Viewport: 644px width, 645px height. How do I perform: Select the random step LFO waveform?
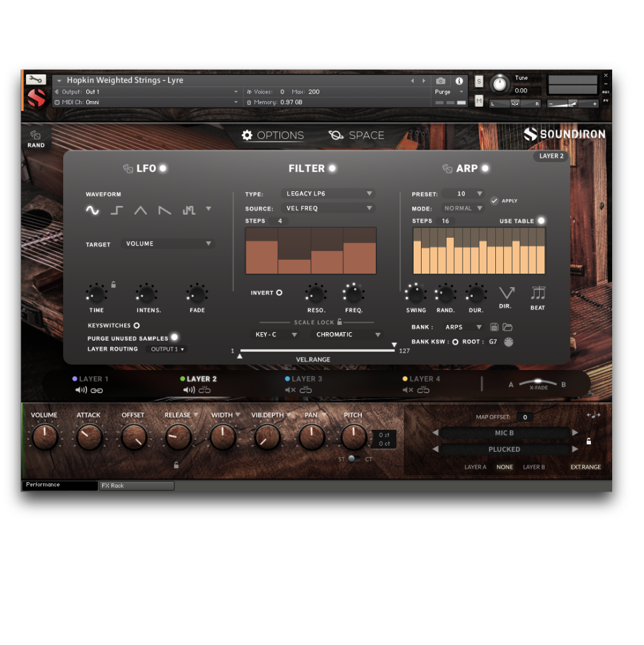(x=189, y=210)
